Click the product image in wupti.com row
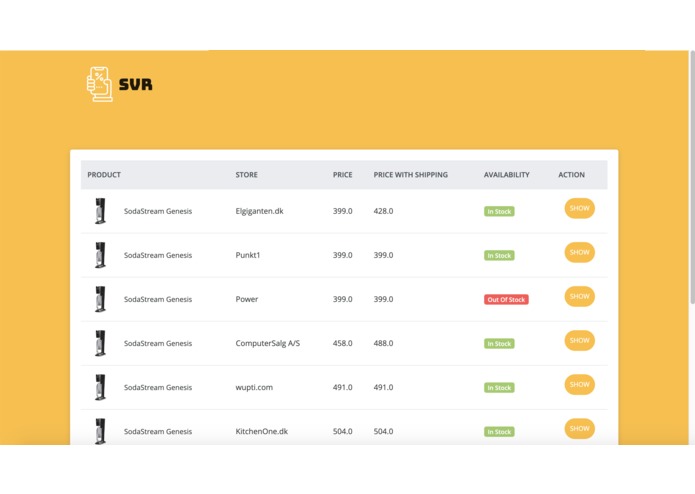695x494 pixels. click(101, 387)
